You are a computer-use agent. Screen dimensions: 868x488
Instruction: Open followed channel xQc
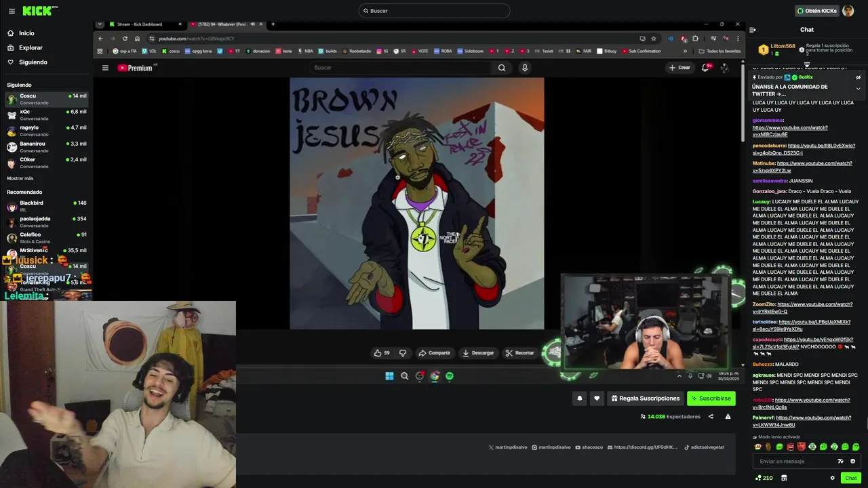click(46, 115)
